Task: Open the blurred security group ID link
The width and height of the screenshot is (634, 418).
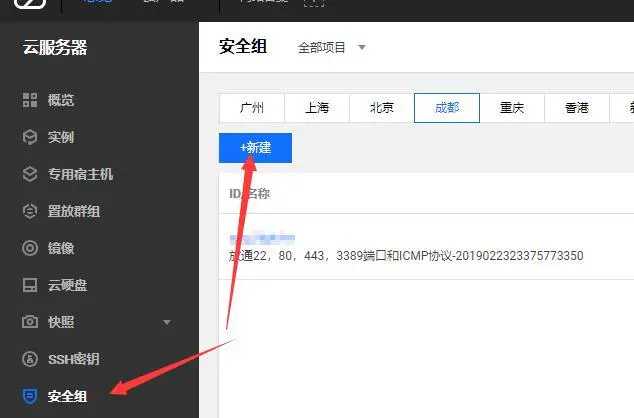Action: pyautogui.click(x=262, y=239)
